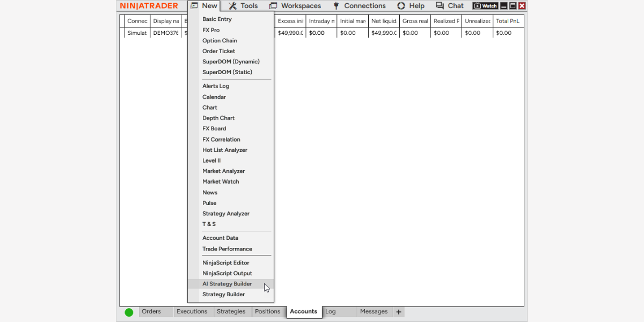
Task: Open the Watch video button
Action: coord(485,6)
